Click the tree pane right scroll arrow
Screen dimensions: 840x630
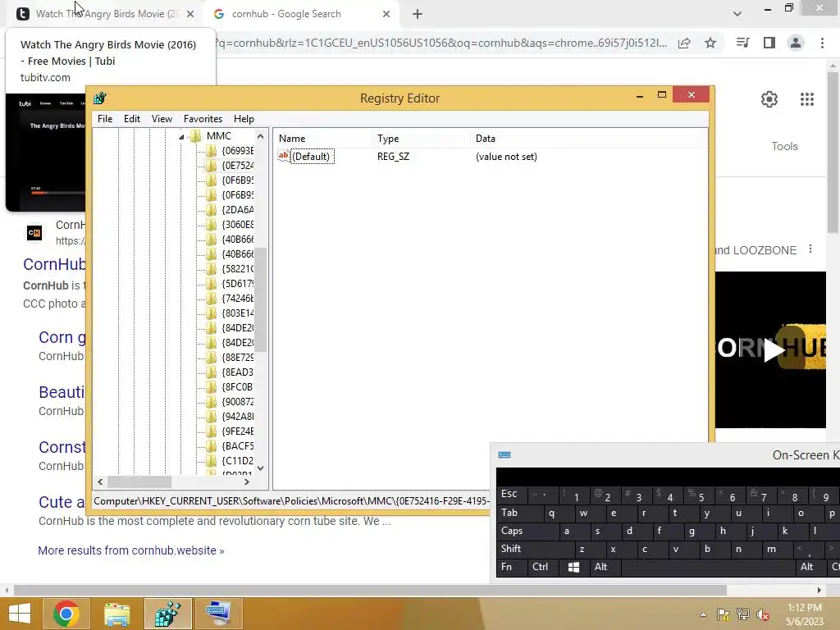point(246,482)
